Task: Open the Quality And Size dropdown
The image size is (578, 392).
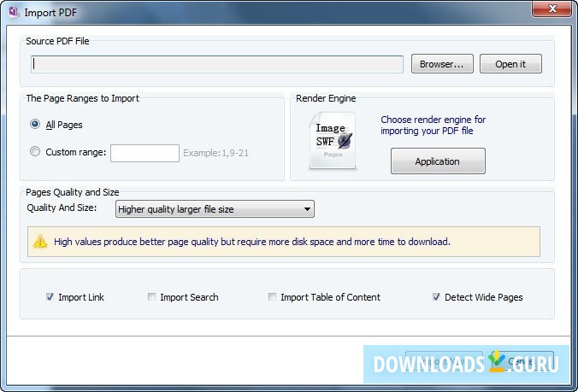Action: coord(215,209)
